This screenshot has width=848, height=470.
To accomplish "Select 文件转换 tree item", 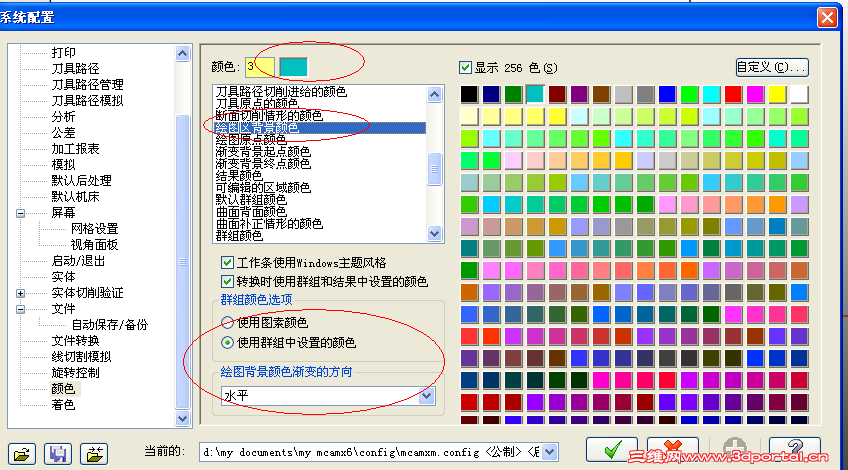I will click(75, 341).
